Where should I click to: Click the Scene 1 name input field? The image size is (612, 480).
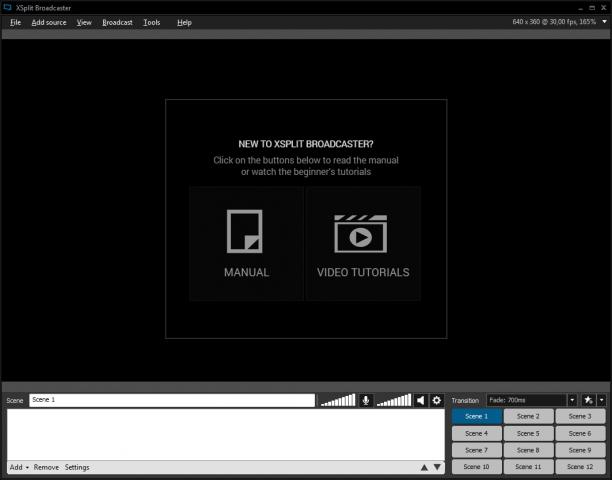click(x=172, y=400)
